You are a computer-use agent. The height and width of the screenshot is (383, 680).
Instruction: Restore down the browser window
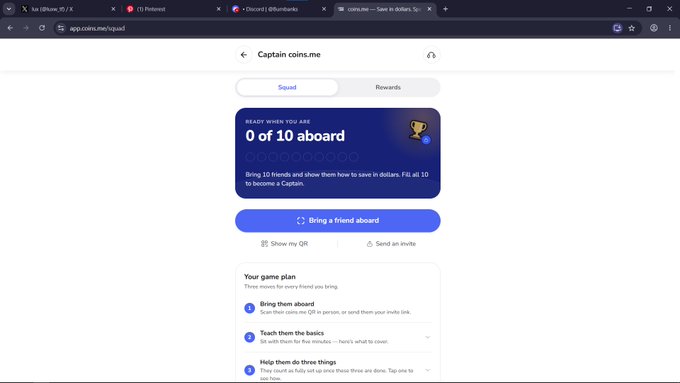(x=649, y=9)
